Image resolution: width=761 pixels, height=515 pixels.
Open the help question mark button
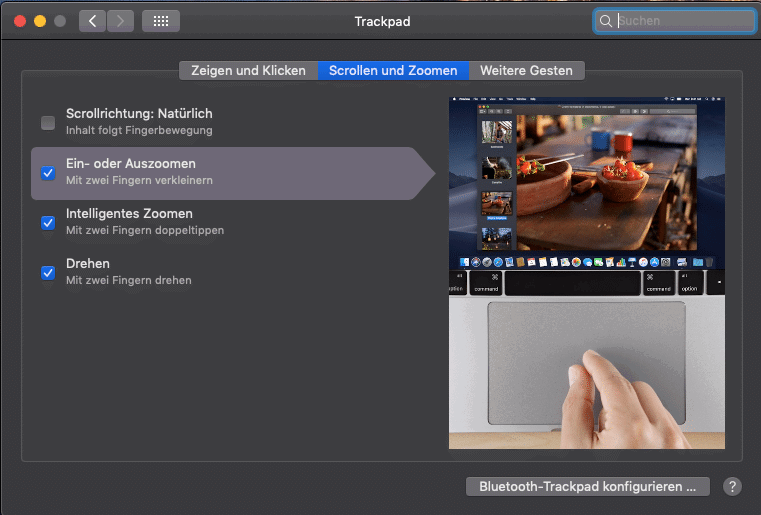click(732, 487)
